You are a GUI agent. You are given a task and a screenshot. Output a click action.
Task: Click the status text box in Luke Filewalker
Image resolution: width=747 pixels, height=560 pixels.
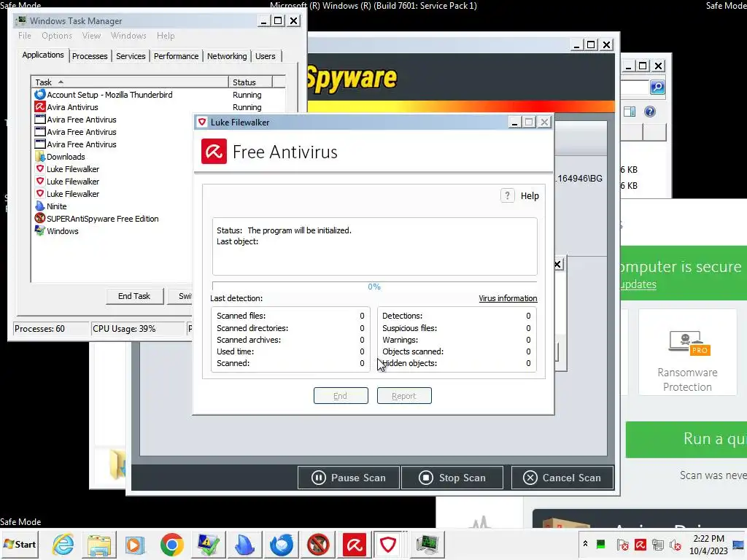pyautogui.click(x=374, y=246)
